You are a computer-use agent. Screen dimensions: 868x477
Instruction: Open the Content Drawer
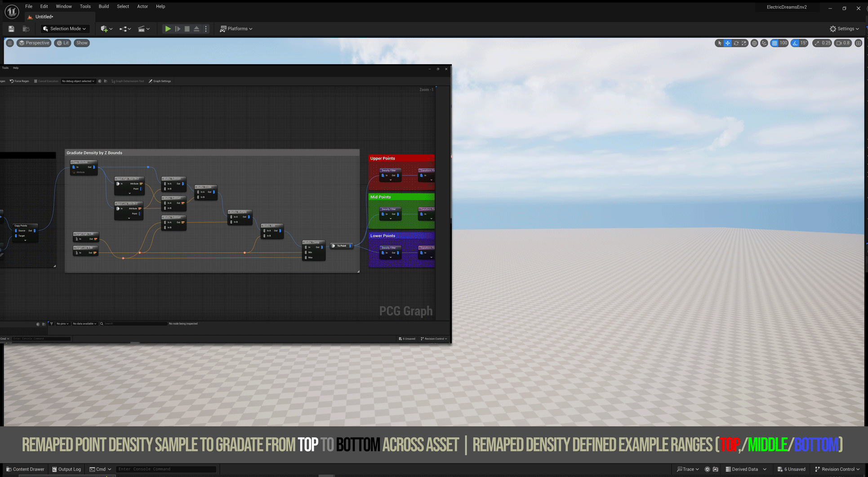(26, 469)
